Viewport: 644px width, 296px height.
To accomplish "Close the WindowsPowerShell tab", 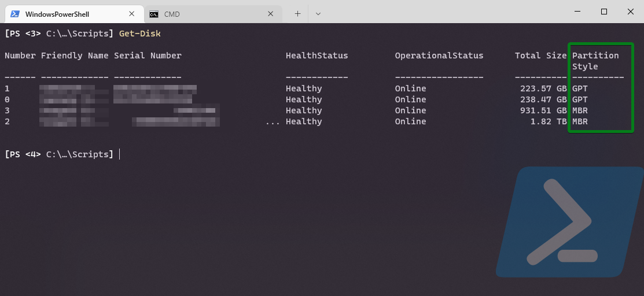I will [x=132, y=14].
